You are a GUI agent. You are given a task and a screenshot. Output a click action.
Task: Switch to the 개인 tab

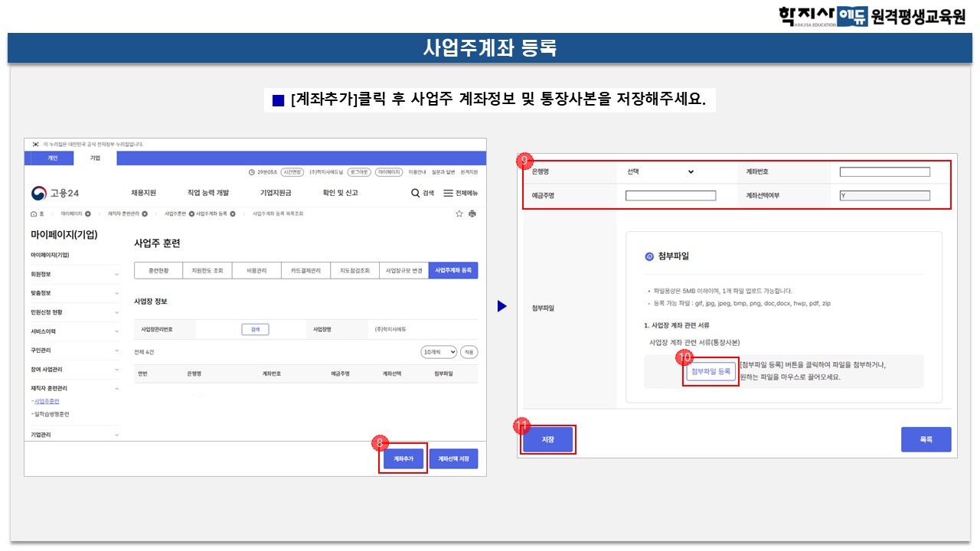pos(53,158)
